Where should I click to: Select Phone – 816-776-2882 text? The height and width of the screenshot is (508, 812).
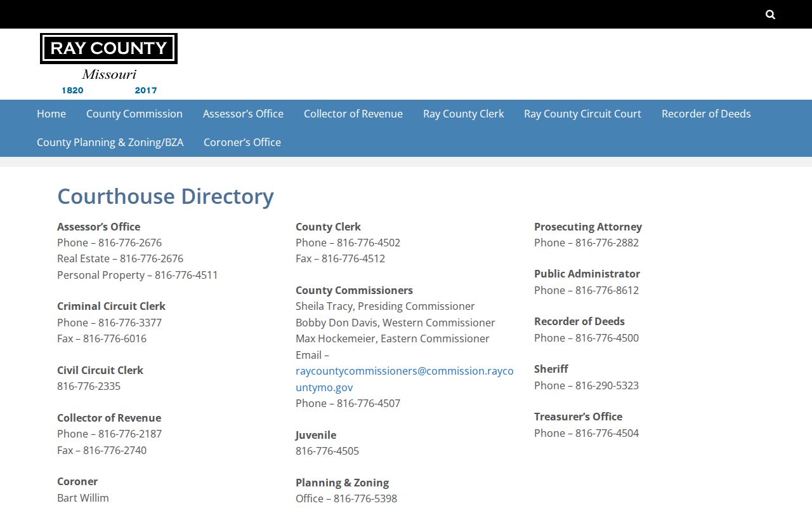coord(587,243)
